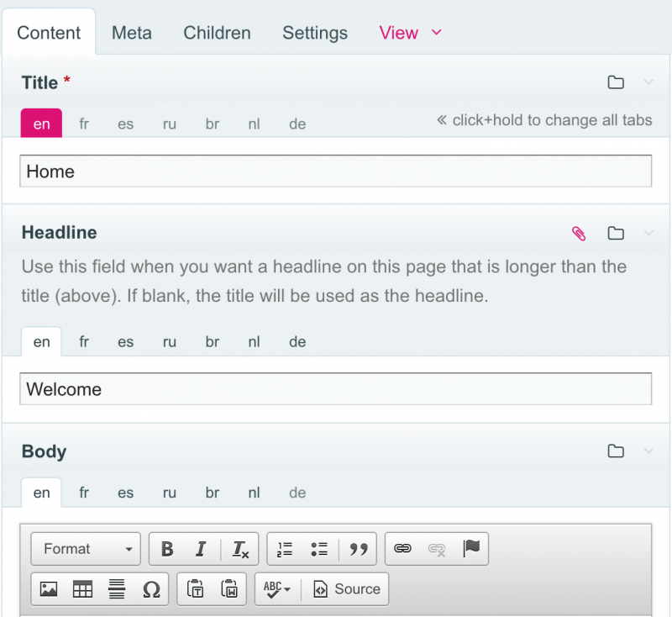Switch to the Children tab
Screen dimensions: 672x617
coord(218,33)
